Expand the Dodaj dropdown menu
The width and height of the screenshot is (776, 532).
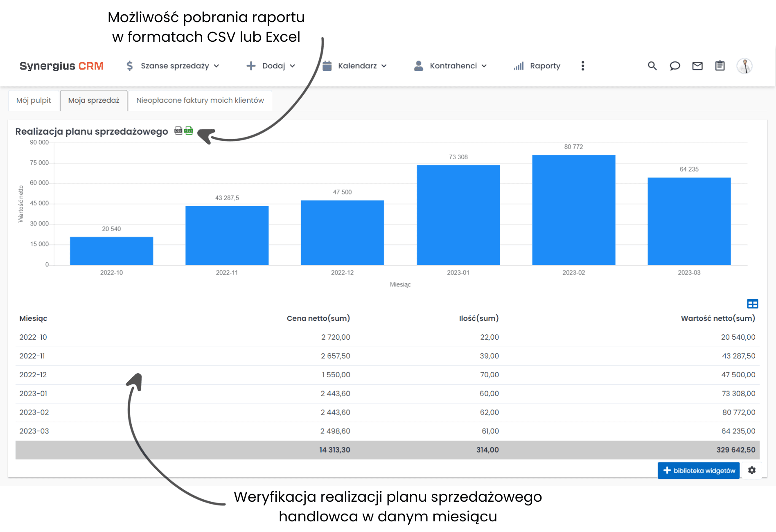271,66
